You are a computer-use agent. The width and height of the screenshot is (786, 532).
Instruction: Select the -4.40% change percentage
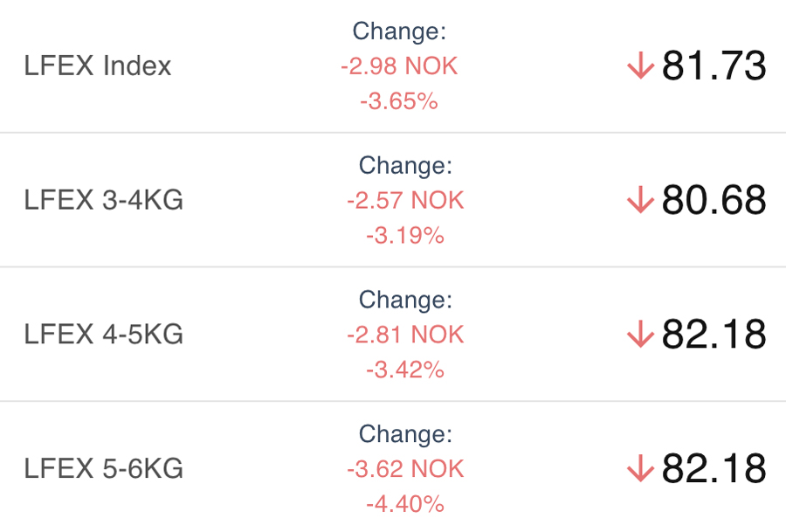coord(405,504)
